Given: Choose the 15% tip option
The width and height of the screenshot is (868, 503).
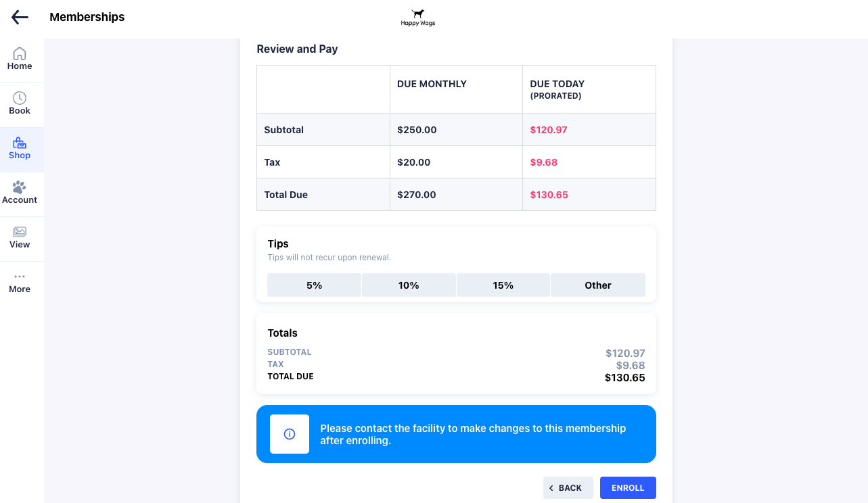Looking at the screenshot, I should [503, 285].
